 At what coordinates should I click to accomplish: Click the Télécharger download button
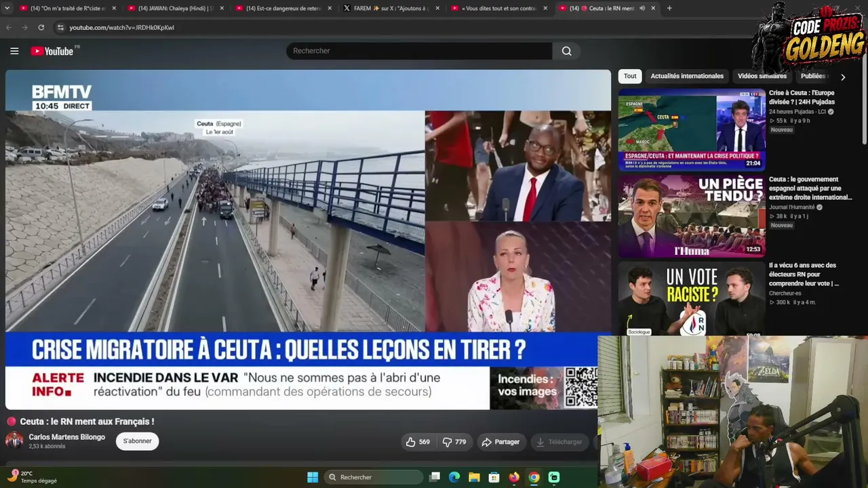tap(559, 442)
